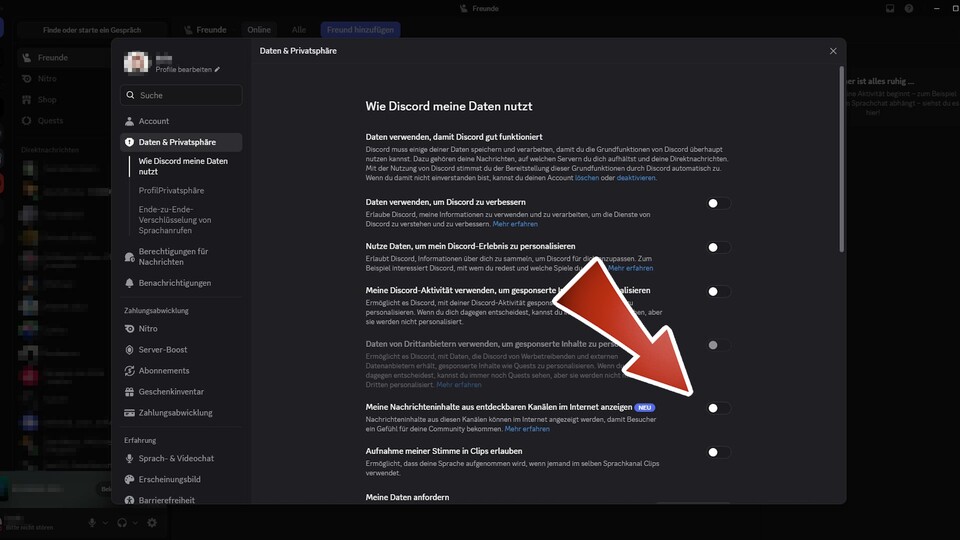Click the Erscheinungsbild palette icon

(129, 479)
